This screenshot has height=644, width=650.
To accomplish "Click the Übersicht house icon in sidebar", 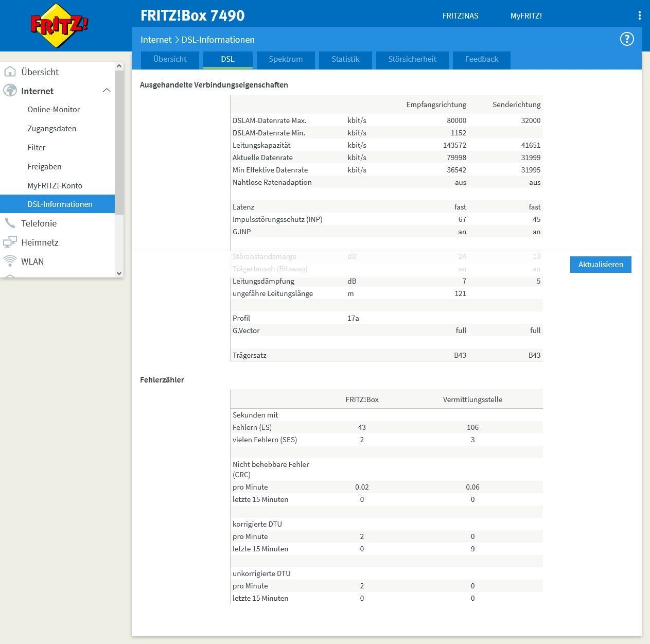I will [x=10, y=72].
